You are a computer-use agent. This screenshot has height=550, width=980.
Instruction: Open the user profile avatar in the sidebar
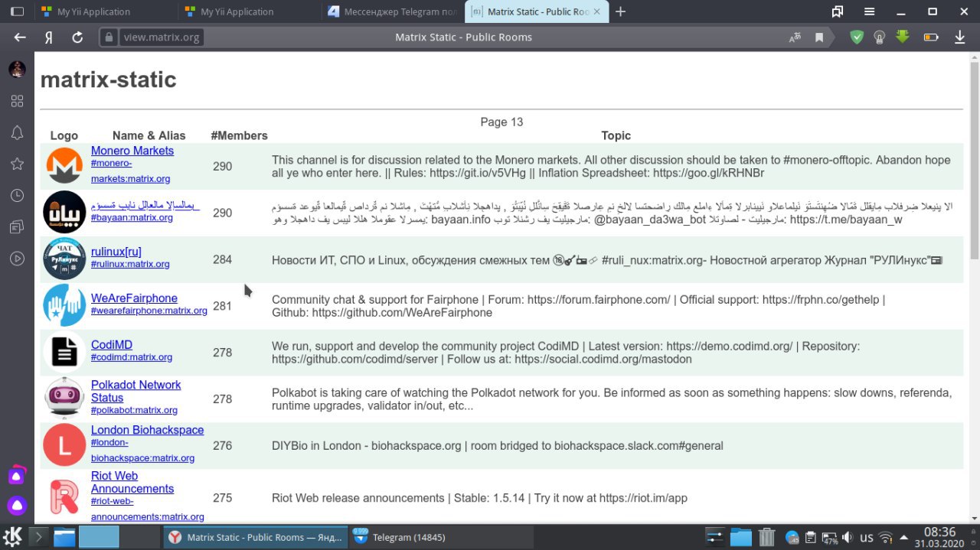pos(17,70)
